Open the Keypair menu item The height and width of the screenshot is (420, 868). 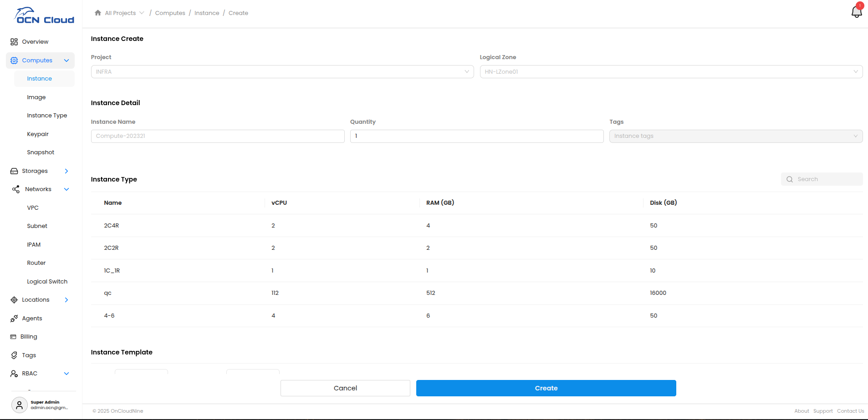38,134
